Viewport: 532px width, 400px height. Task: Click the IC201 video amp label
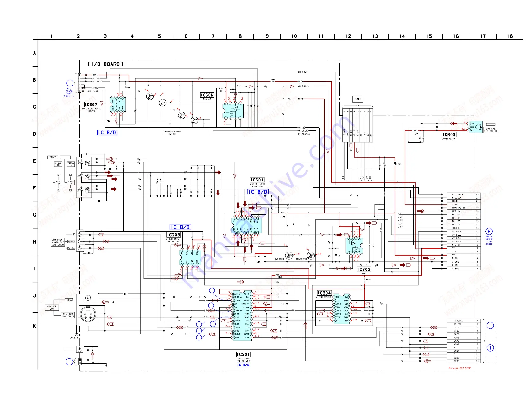tap(243, 357)
